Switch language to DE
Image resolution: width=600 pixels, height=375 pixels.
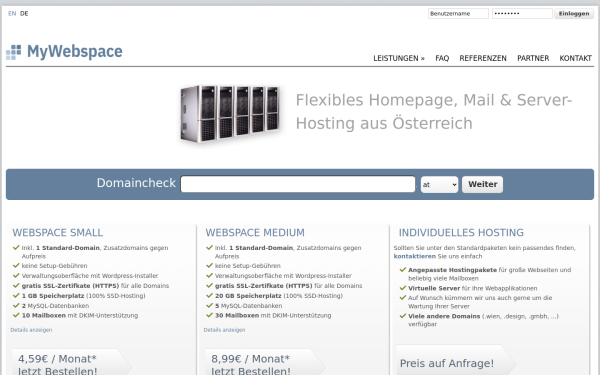(x=24, y=13)
